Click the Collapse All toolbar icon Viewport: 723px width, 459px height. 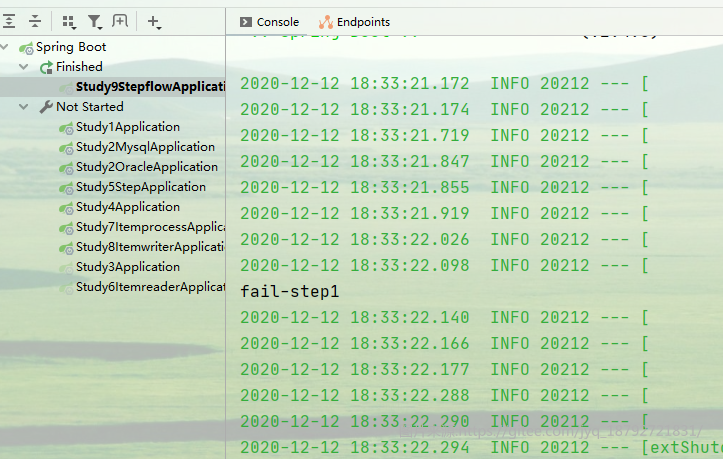click(x=35, y=21)
